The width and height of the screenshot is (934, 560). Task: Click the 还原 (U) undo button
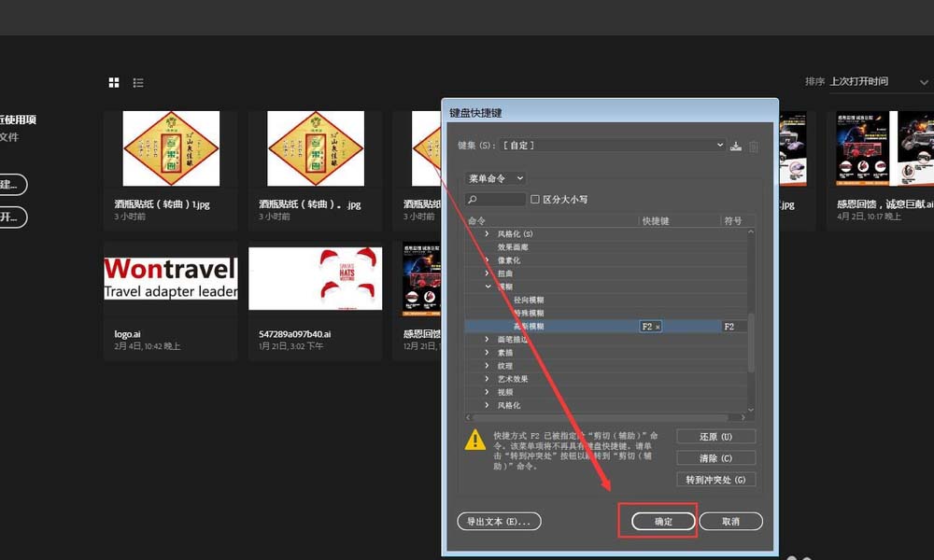[x=715, y=436]
